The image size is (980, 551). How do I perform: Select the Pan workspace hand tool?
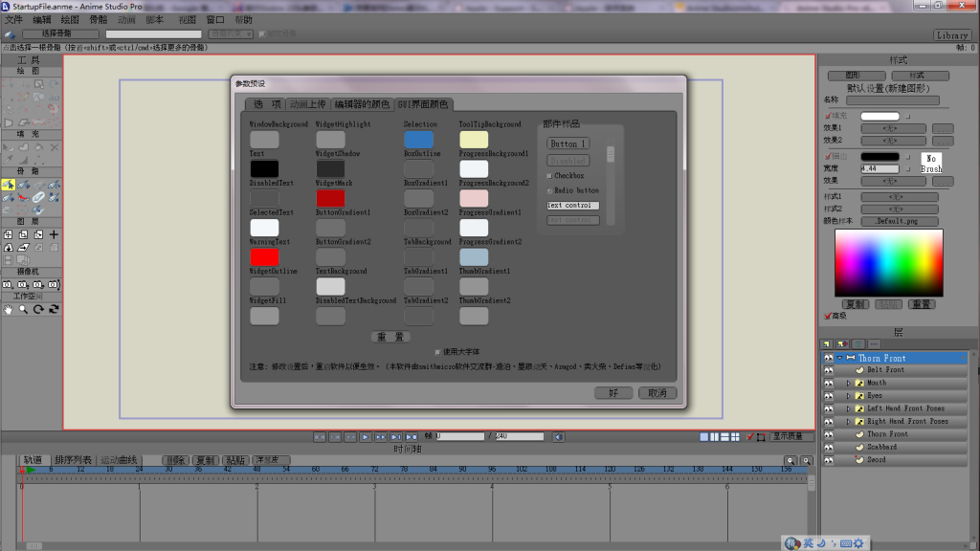(8, 309)
